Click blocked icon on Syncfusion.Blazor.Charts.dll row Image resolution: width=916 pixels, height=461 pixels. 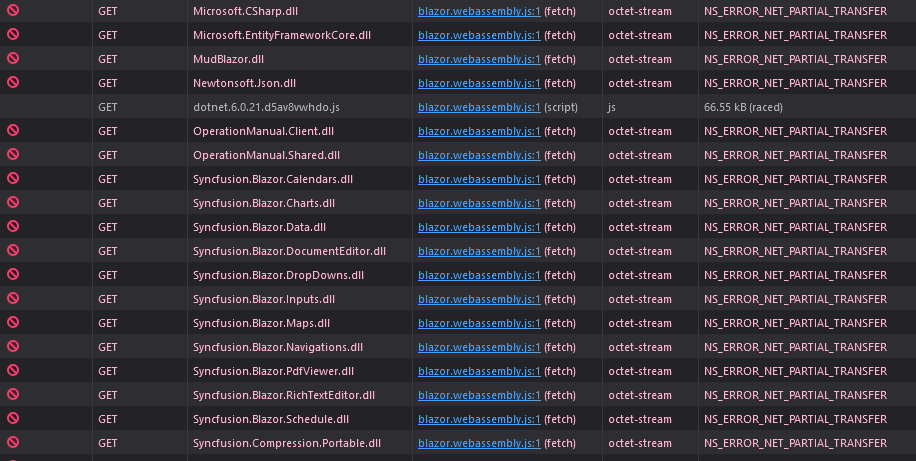13,202
